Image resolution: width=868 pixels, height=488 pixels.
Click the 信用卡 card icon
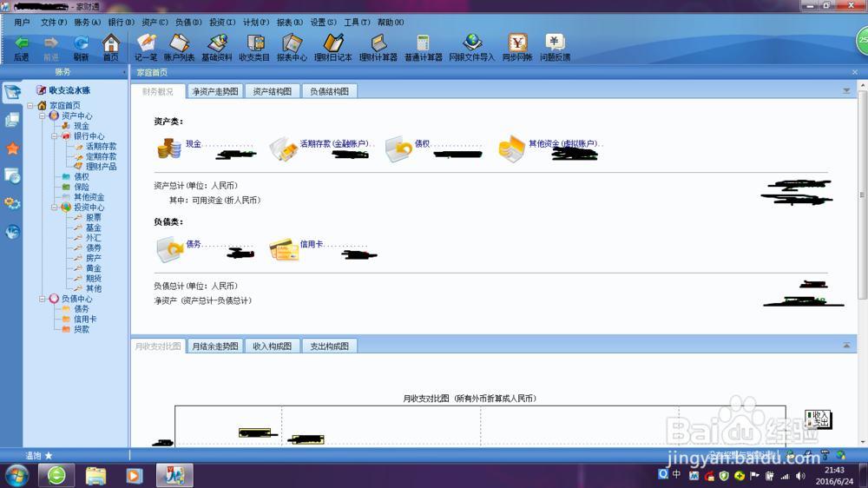(284, 250)
